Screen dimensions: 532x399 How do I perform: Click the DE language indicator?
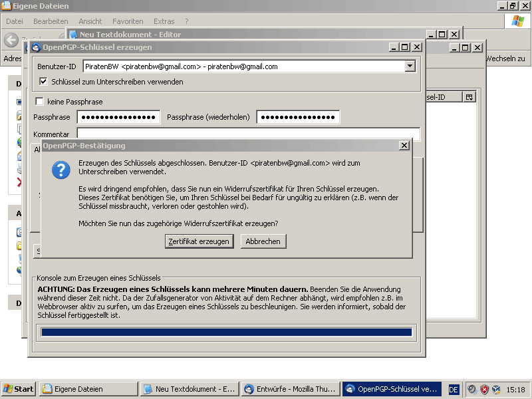(x=454, y=390)
